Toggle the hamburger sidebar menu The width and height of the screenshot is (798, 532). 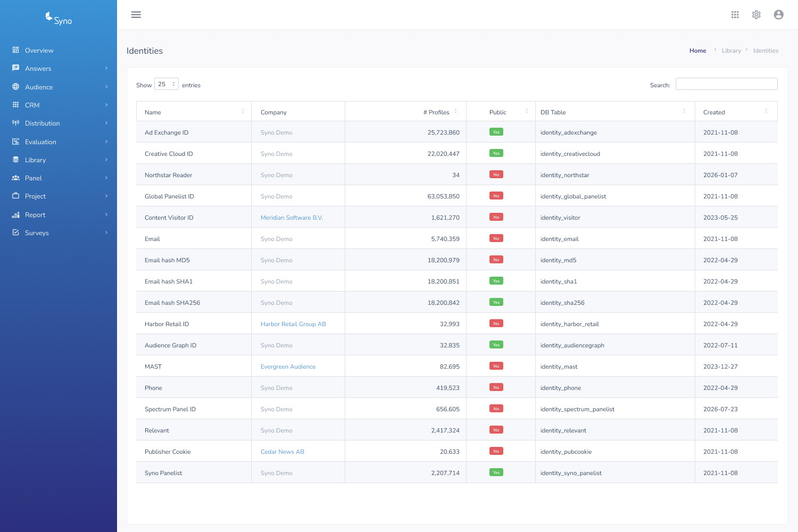click(136, 15)
